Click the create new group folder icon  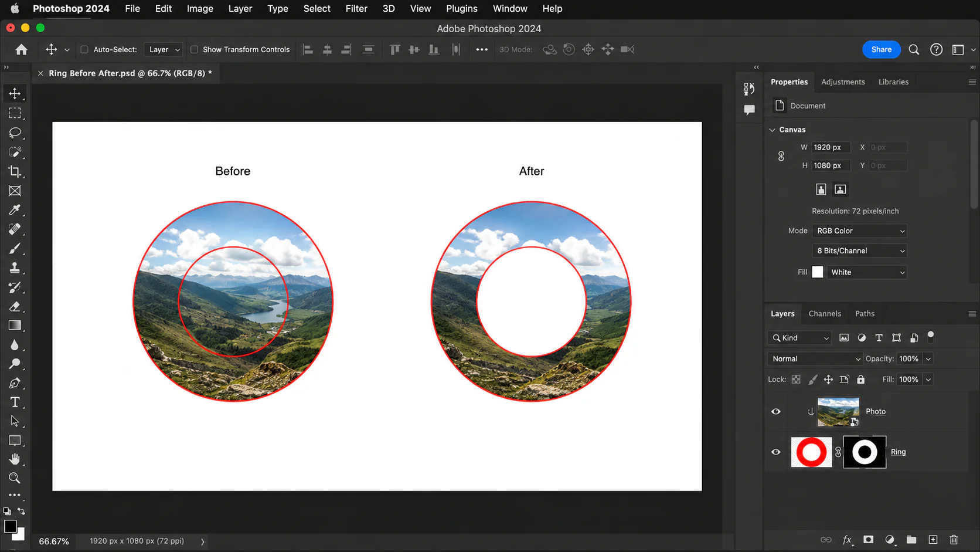click(911, 540)
